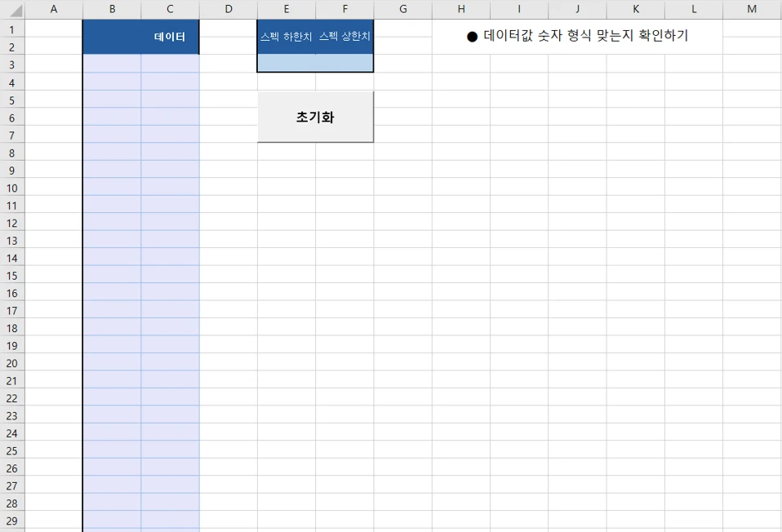Select column J header

click(x=578, y=10)
